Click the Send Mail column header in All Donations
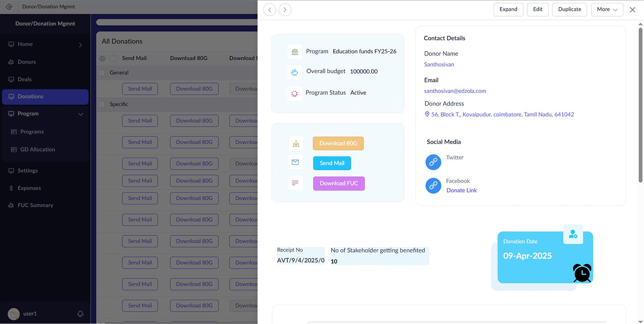This screenshot has height=324, width=644. point(134,58)
